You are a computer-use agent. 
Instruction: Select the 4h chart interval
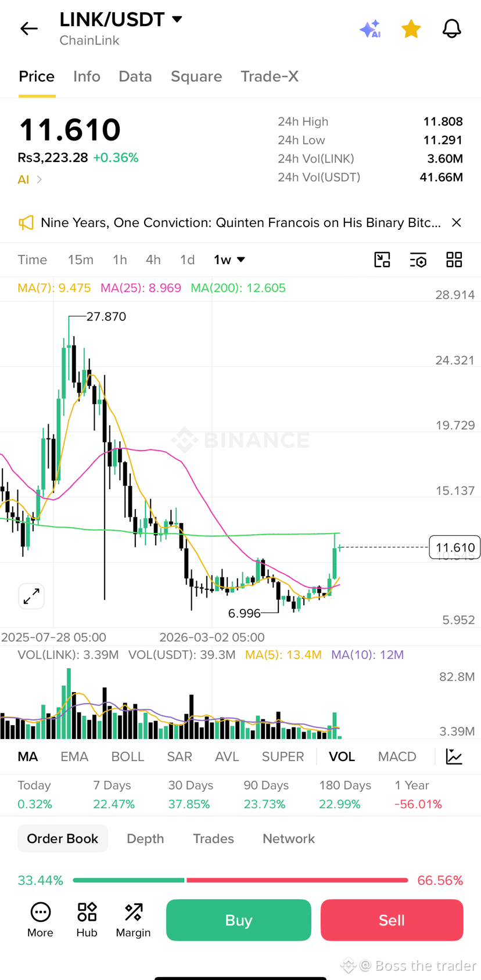(x=153, y=260)
